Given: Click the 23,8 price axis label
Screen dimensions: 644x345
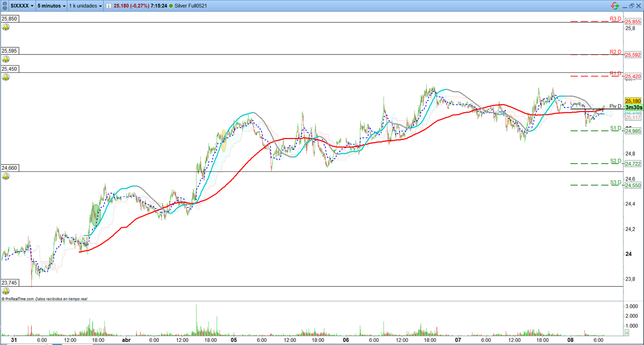Looking at the screenshot, I should [630, 279].
